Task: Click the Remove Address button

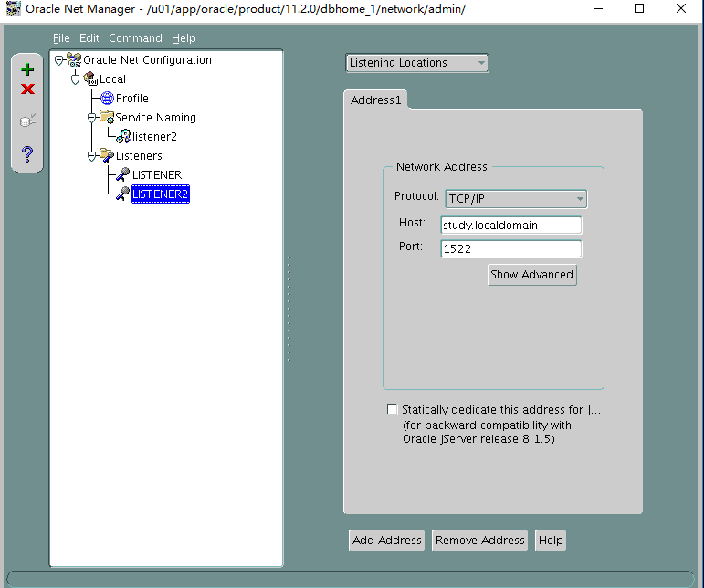Action: (480, 540)
